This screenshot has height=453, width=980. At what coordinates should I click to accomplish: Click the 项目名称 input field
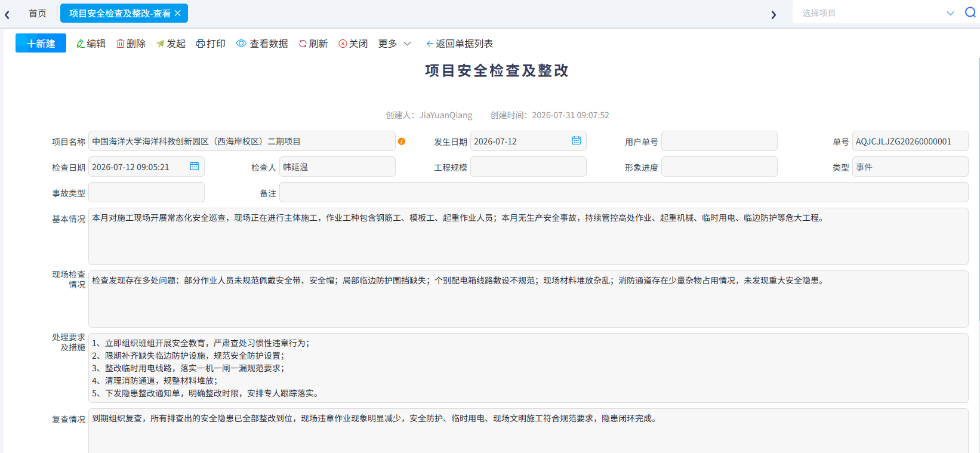coord(242,141)
